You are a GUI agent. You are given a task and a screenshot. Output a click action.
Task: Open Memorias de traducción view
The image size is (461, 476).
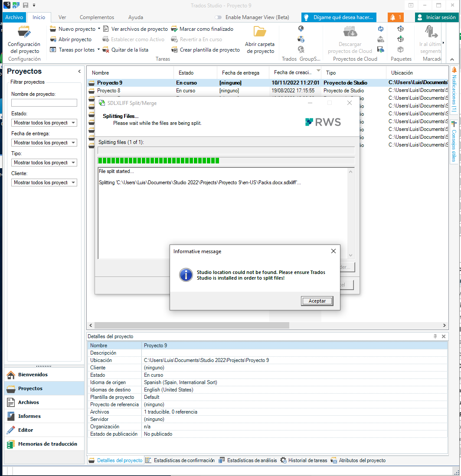point(47,444)
